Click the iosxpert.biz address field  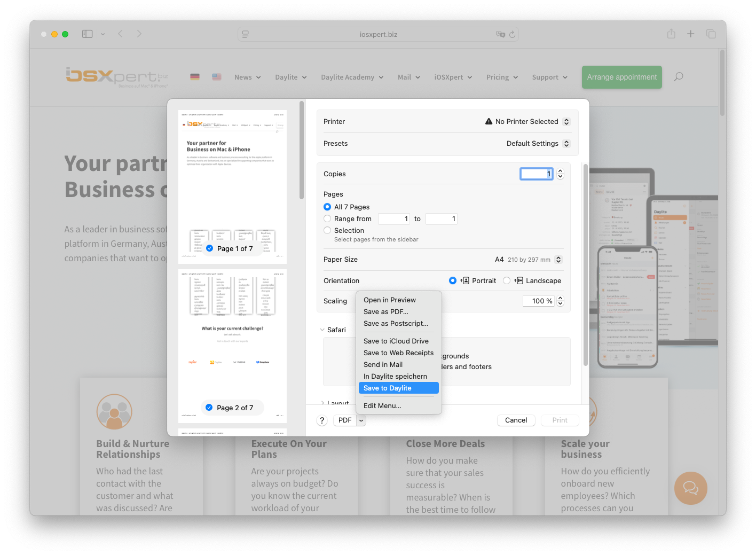pos(378,34)
